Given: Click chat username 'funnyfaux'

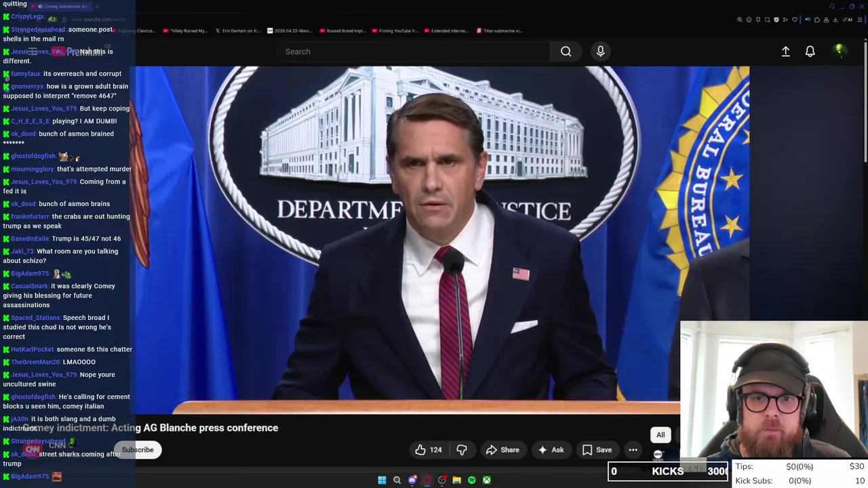Looking at the screenshot, I should click(x=26, y=74).
